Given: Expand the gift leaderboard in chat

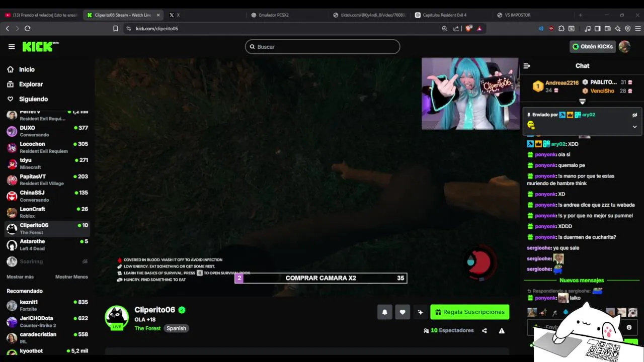Looking at the screenshot, I should [582, 101].
